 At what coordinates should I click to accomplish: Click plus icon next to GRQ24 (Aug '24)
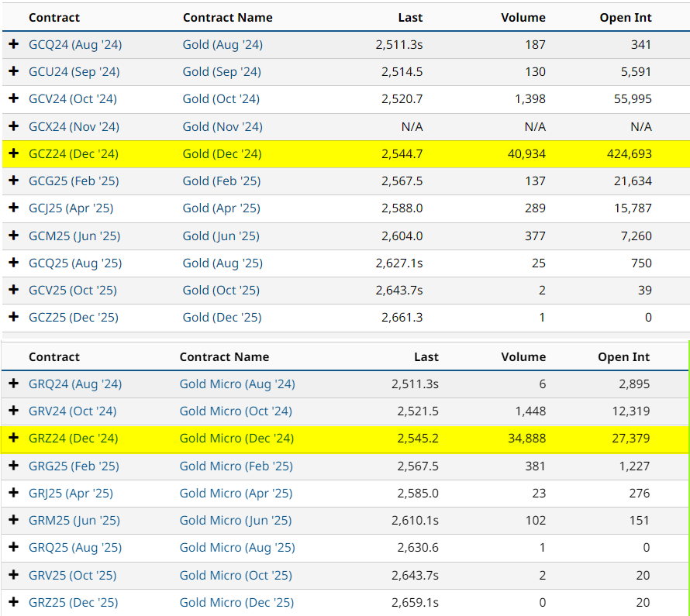13,384
